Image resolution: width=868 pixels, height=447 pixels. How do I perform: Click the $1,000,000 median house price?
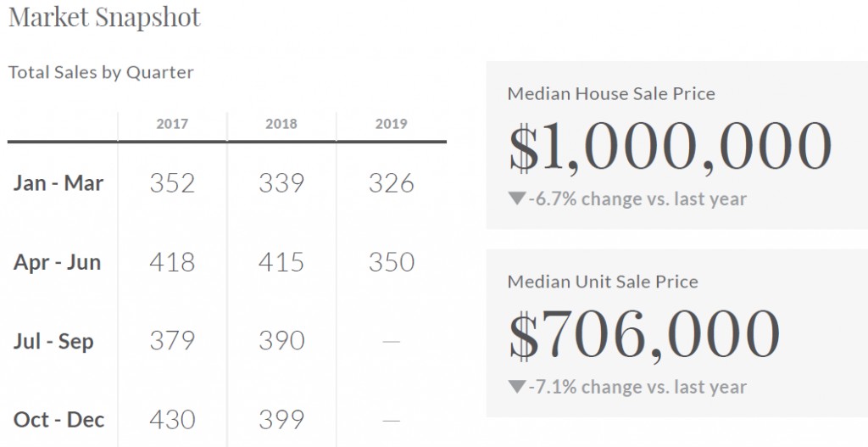point(670,147)
